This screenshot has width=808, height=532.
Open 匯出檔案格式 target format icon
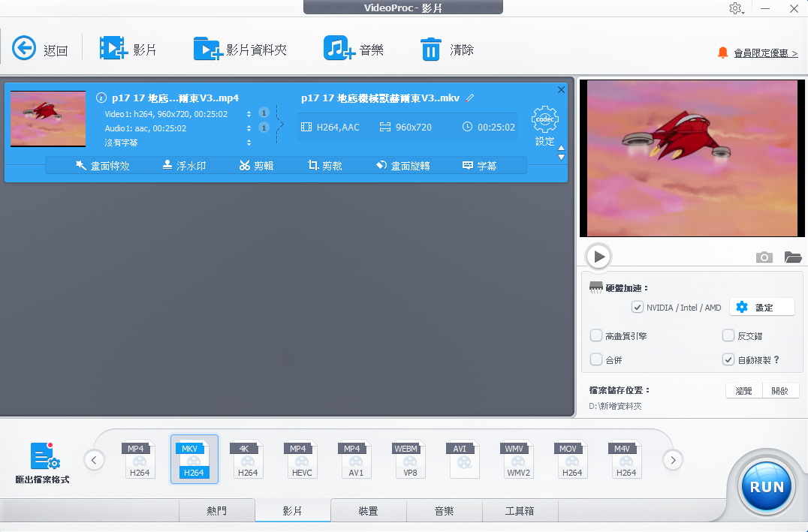tap(44, 455)
